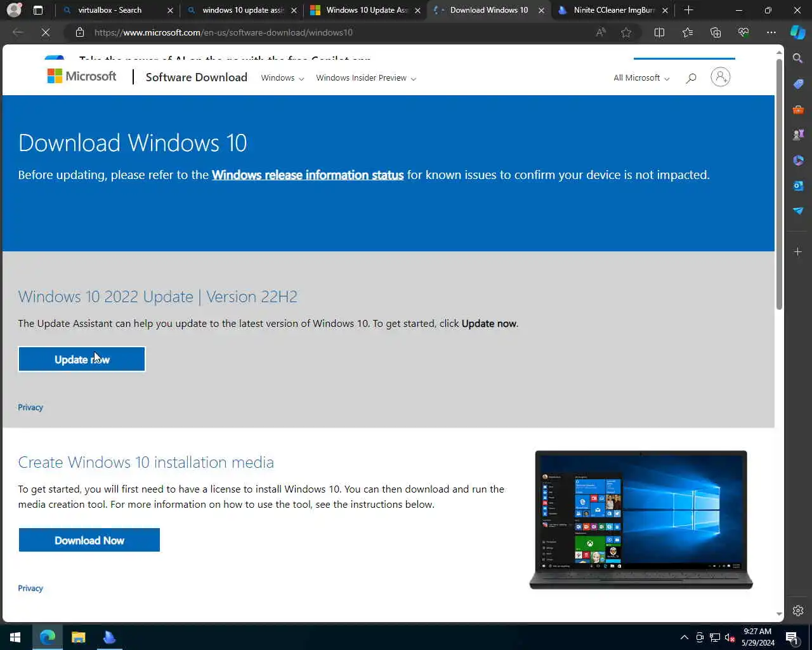
Task: Click the Windows 10 laptop image
Action: pyautogui.click(x=641, y=520)
